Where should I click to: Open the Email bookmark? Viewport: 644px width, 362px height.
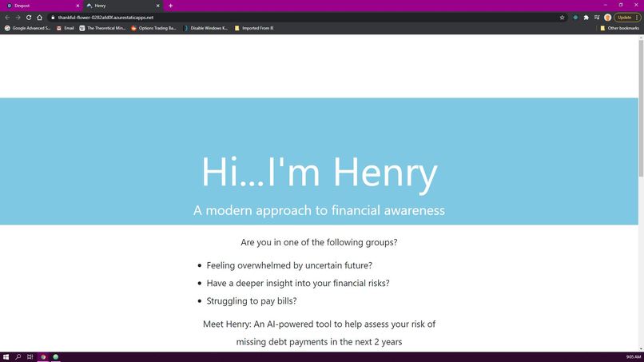coord(66,28)
